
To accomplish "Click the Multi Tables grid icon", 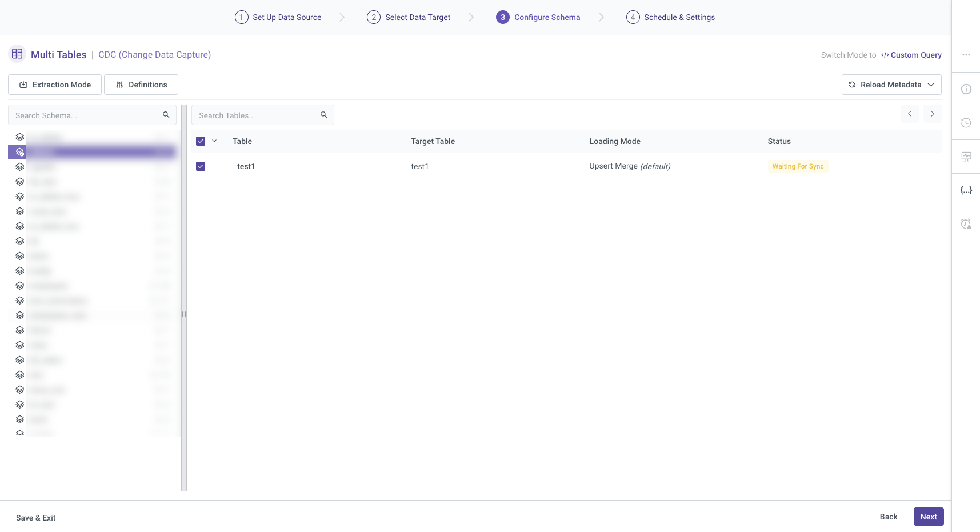I will (x=17, y=54).
